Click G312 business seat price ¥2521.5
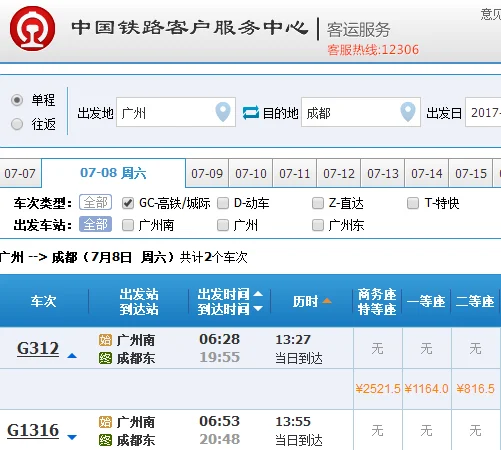Viewport: 501px width, 450px height. point(378,389)
